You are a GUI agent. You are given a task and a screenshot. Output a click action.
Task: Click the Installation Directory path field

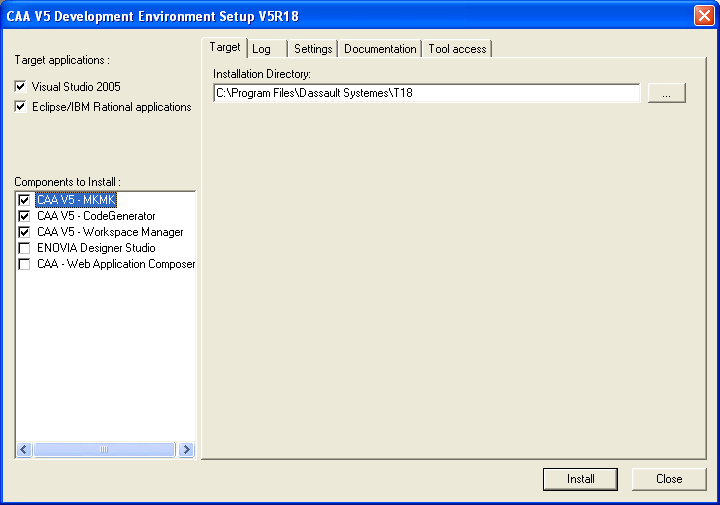tap(427, 93)
